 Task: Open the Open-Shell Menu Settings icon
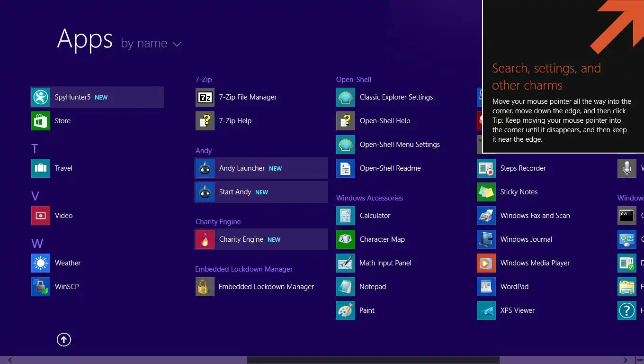pyautogui.click(x=346, y=145)
